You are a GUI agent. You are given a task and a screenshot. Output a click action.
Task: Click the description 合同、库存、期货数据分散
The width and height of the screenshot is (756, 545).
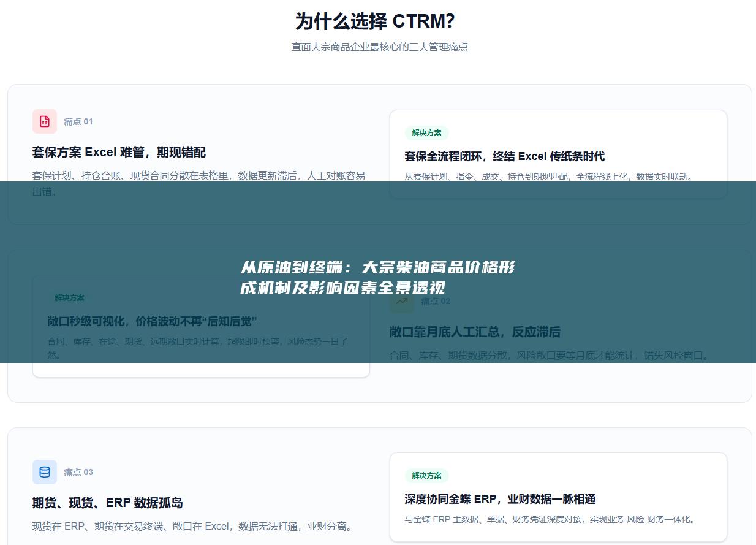pos(551,355)
